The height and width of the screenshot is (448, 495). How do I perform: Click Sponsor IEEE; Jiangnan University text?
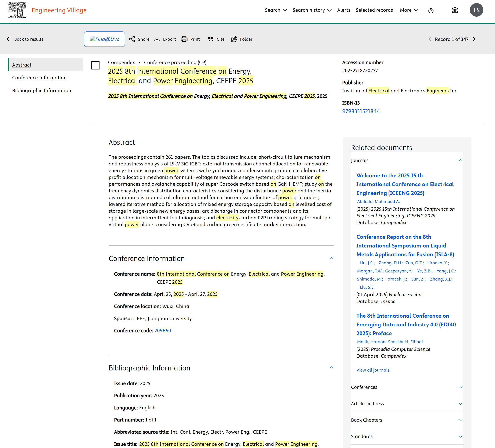pos(163,319)
